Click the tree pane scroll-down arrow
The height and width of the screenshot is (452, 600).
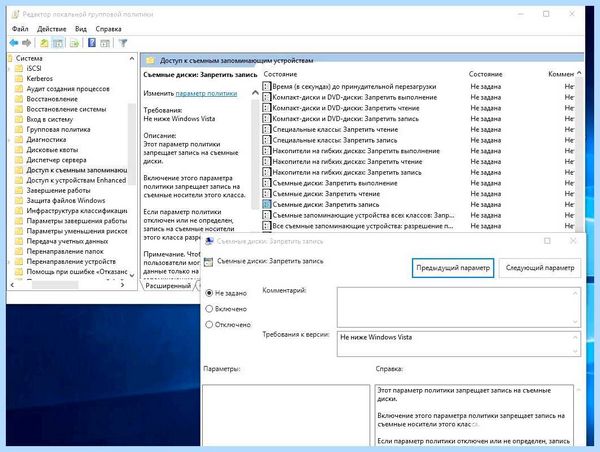pos(132,275)
